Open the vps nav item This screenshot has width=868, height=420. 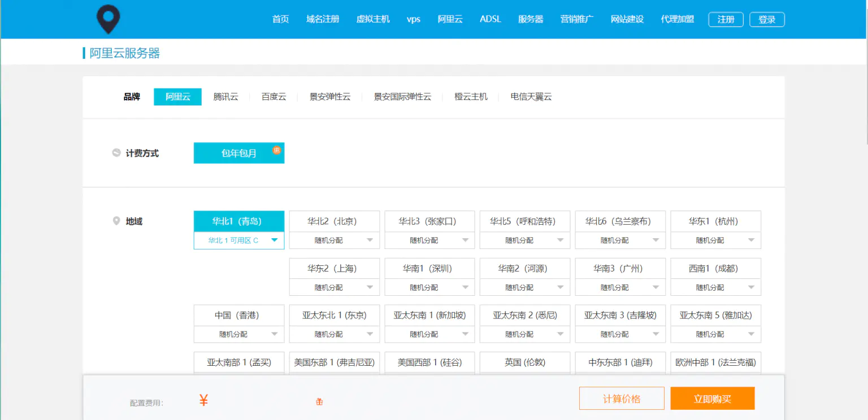pos(414,19)
